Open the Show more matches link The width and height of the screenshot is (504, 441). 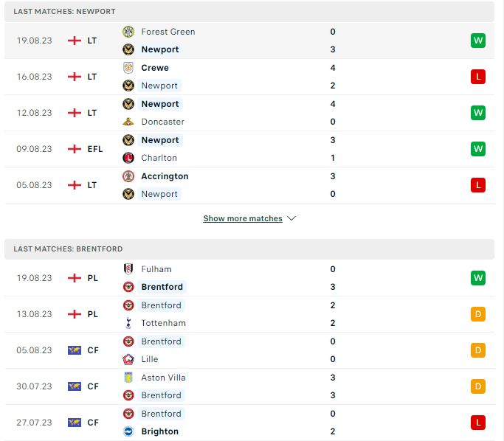point(243,218)
